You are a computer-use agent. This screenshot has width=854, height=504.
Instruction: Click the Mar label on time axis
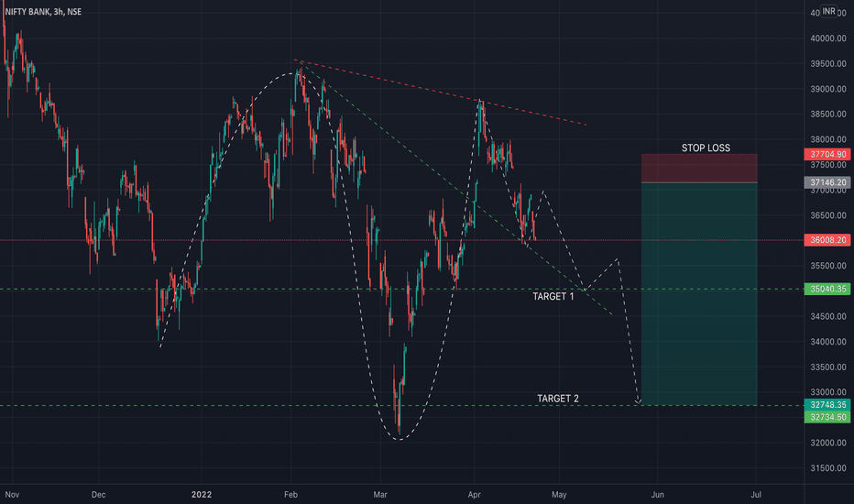click(x=380, y=495)
